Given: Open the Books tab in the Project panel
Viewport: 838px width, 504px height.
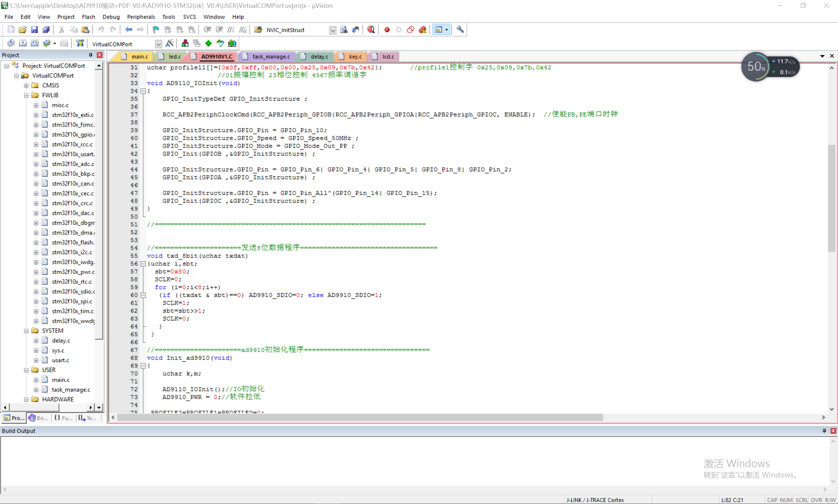Looking at the screenshot, I should click(38, 418).
